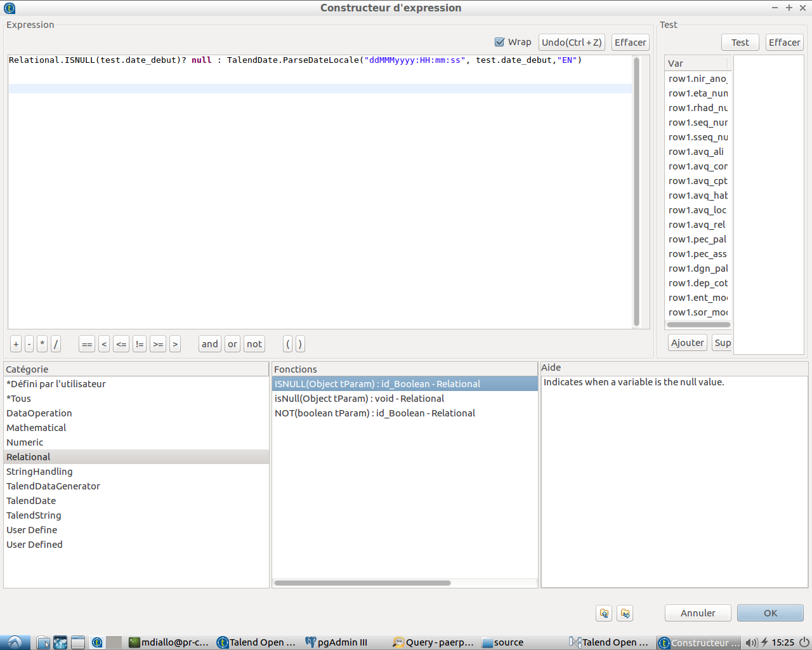Select the DataOperation category
812x650 pixels.
[x=136, y=413]
